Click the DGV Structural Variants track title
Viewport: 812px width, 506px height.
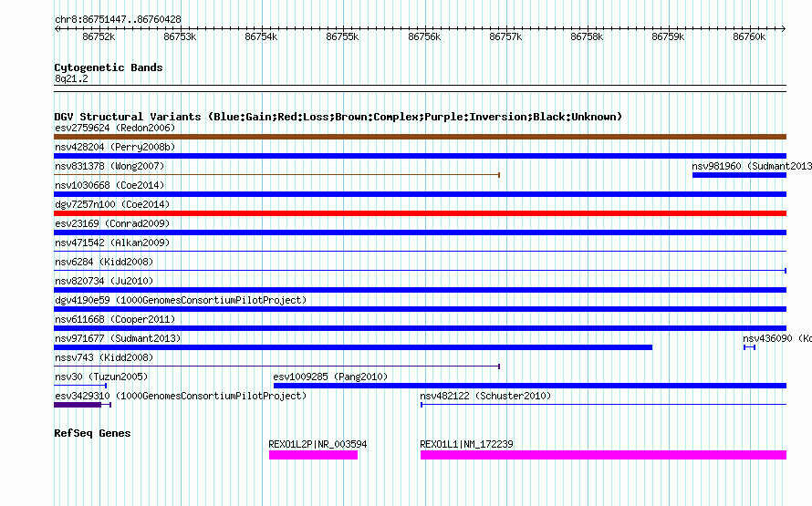(x=338, y=117)
